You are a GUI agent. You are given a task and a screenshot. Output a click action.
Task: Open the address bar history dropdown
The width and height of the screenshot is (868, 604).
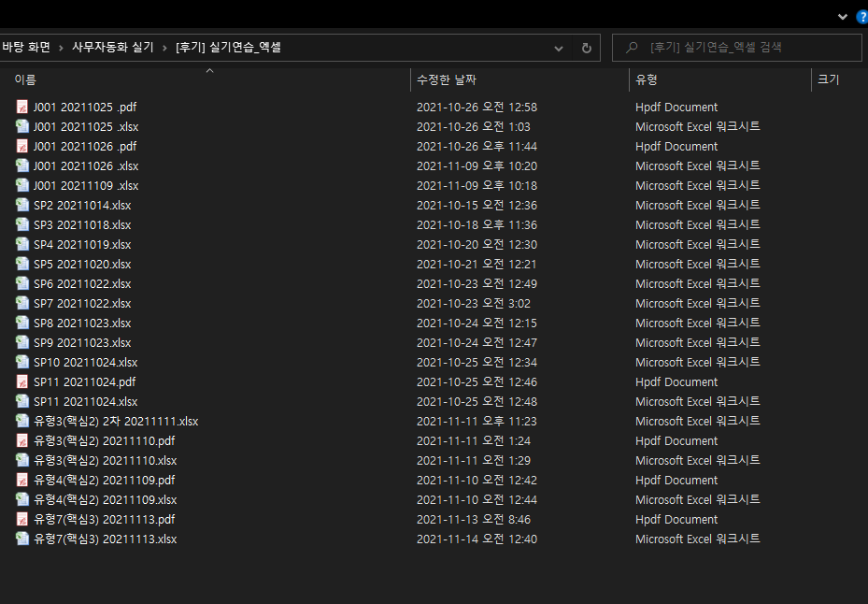coord(559,48)
